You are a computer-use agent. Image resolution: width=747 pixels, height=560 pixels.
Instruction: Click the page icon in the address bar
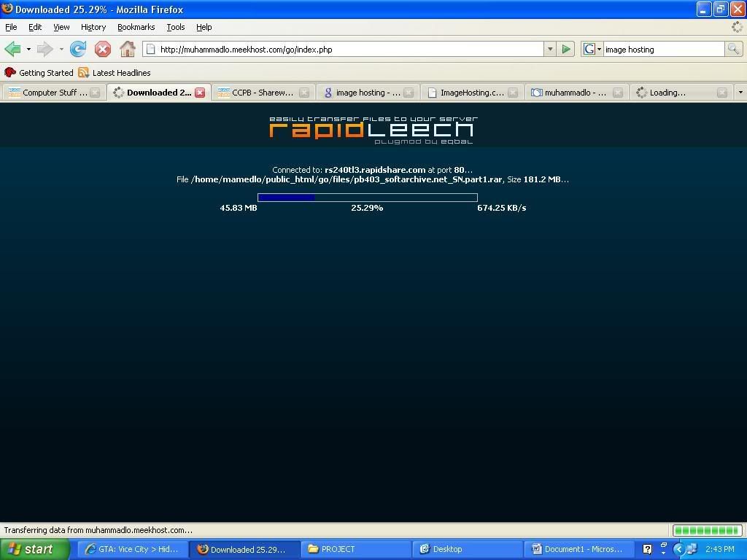(x=150, y=49)
